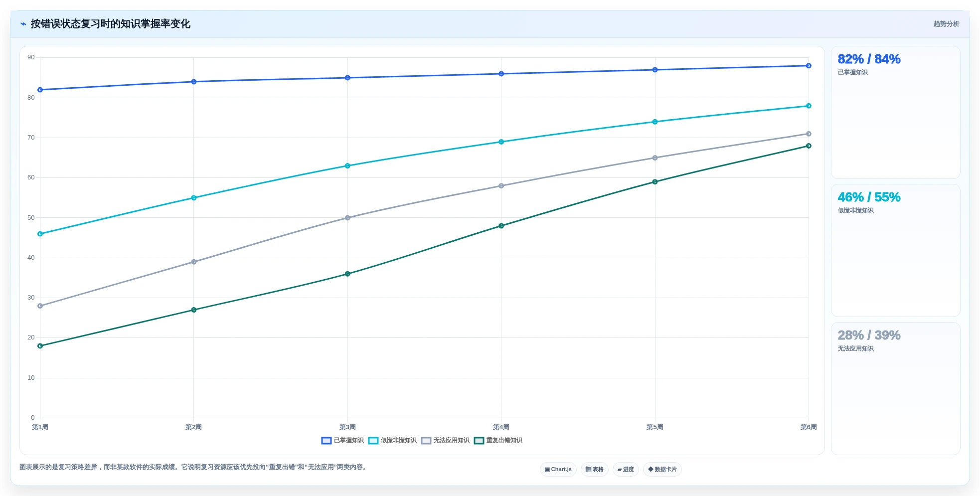Select the 似懂非懂知识 data point at 第4周

click(x=501, y=142)
